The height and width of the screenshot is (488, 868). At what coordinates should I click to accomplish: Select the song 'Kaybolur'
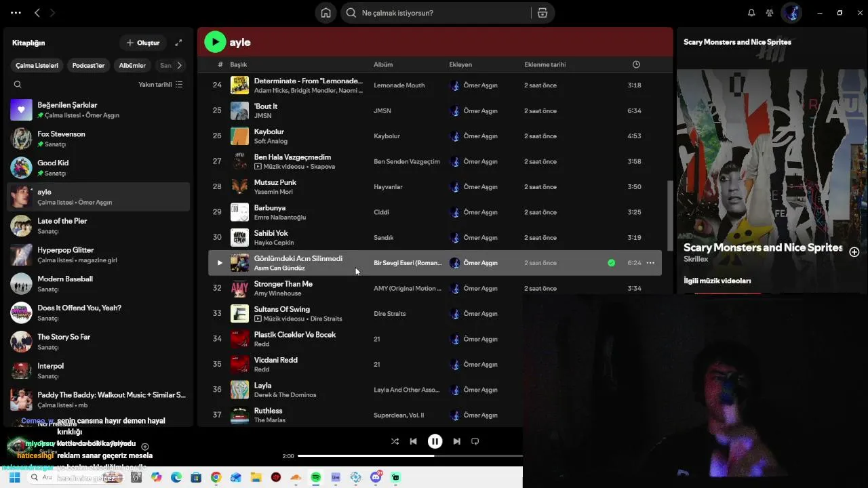(269, 131)
